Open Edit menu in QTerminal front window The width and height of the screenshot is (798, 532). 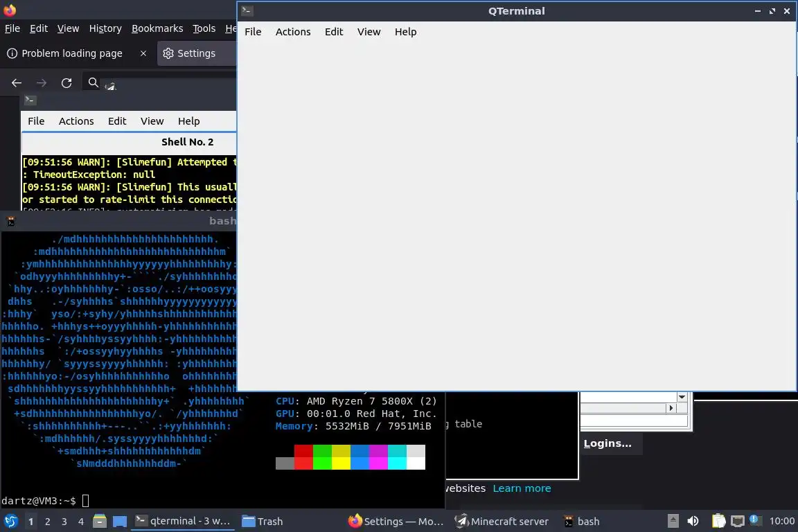(x=334, y=32)
